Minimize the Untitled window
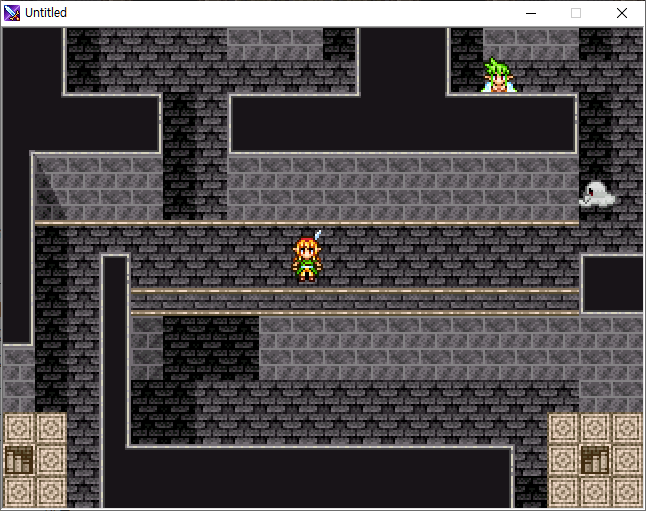 click(531, 13)
